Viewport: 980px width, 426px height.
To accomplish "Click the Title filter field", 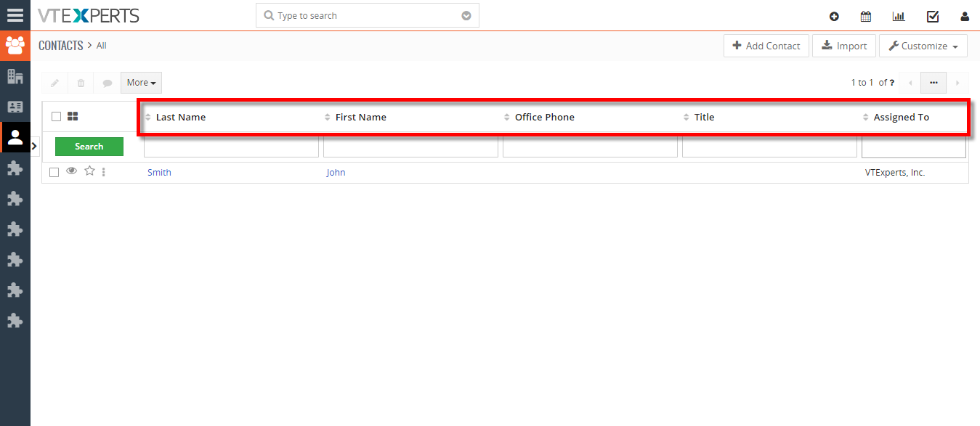I will click(x=769, y=147).
